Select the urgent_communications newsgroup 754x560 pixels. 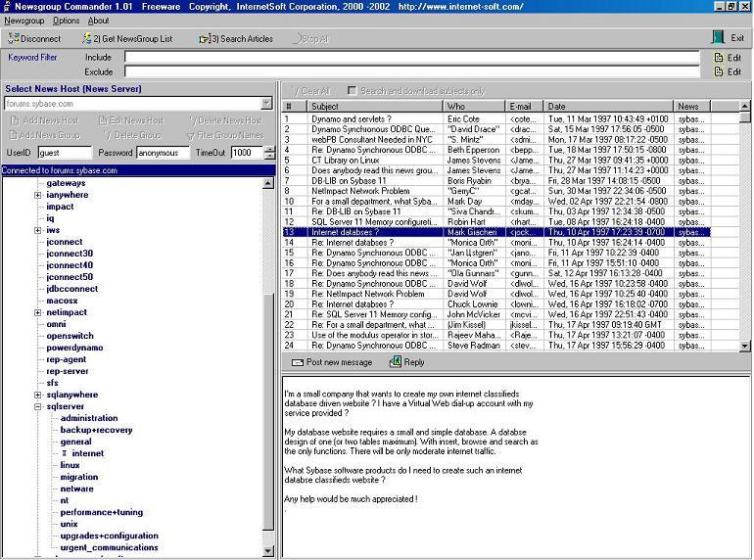109,547
